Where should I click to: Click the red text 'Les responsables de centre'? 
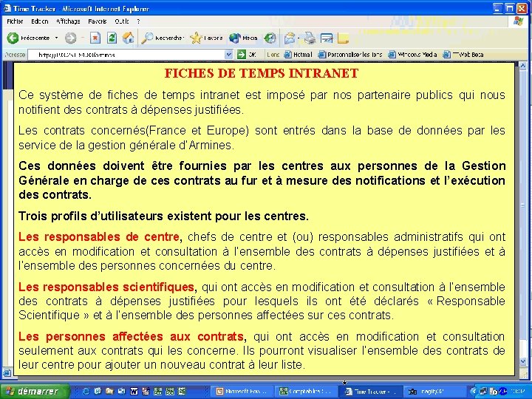[99, 237]
